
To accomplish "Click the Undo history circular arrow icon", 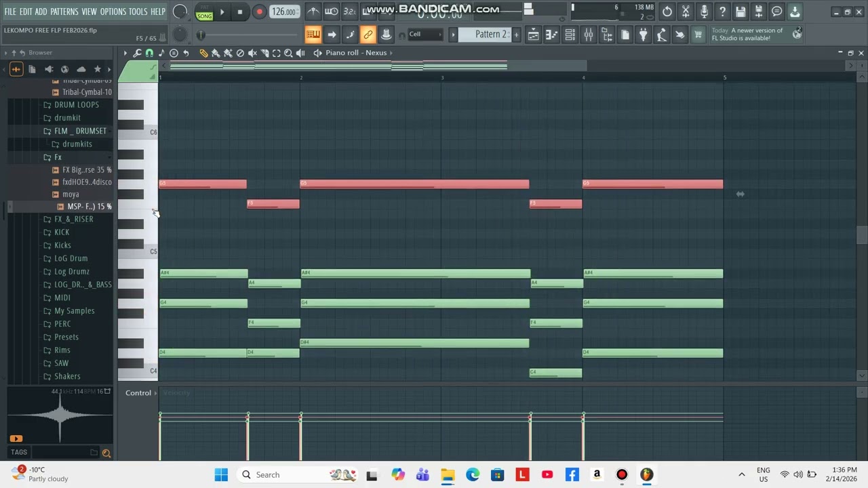I will click(667, 12).
